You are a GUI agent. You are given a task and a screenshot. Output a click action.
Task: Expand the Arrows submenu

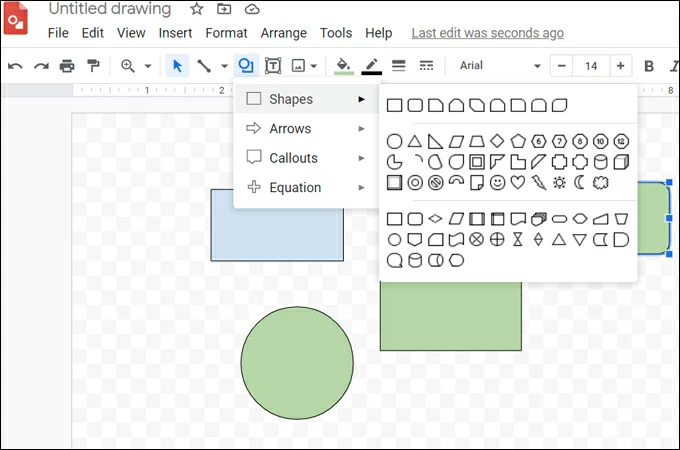coord(306,129)
